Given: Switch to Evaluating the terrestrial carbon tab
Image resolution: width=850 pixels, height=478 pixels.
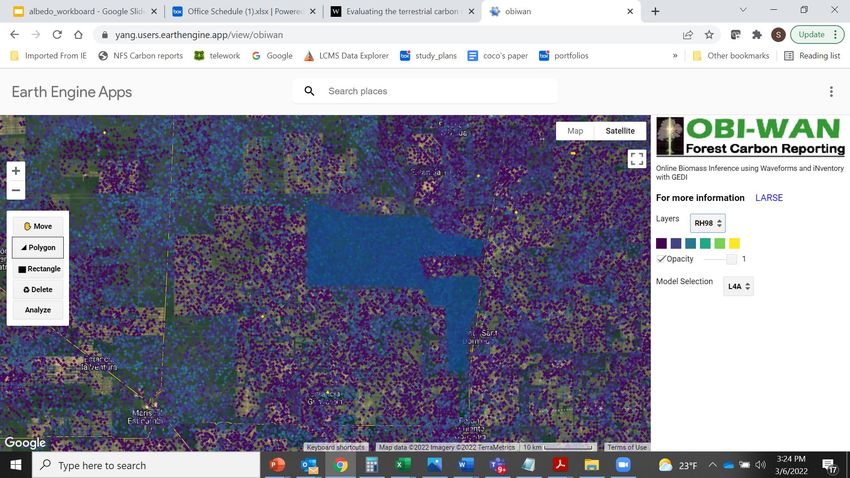Looking at the screenshot, I should [x=402, y=11].
